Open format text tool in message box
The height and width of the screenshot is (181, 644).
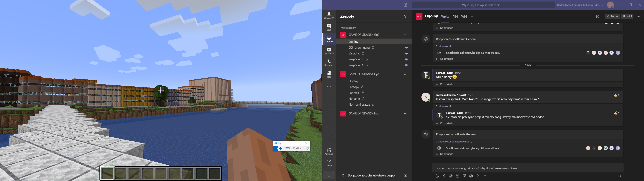(x=437, y=176)
